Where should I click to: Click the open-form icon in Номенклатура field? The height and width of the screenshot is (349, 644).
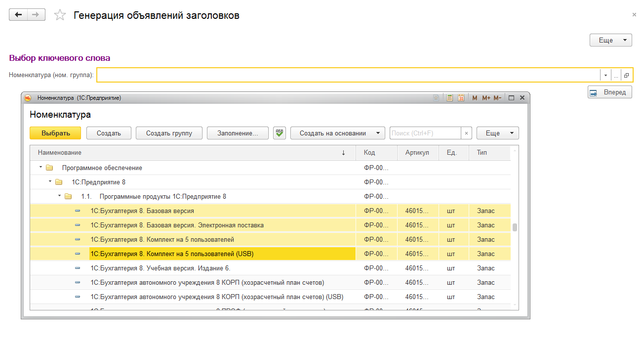coord(627,75)
